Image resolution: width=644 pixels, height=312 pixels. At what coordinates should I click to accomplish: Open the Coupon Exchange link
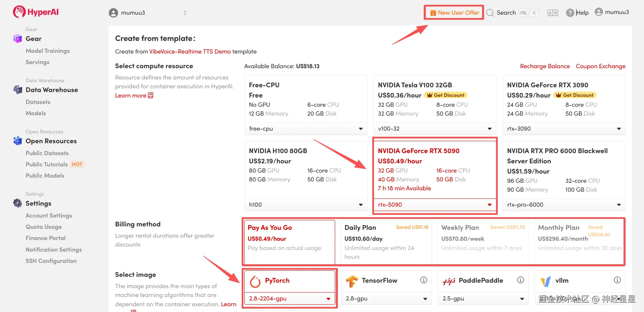point(600,66)
